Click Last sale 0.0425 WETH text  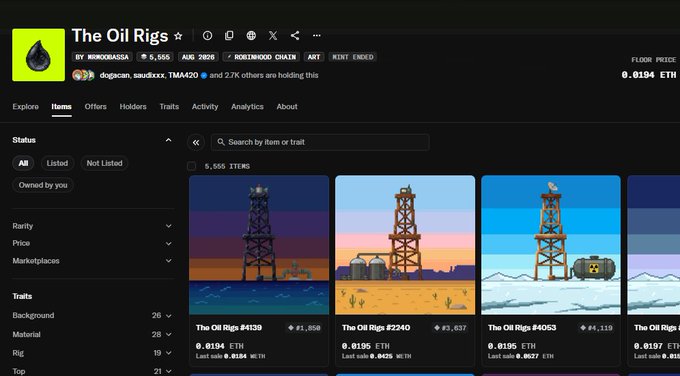[376, 356]
